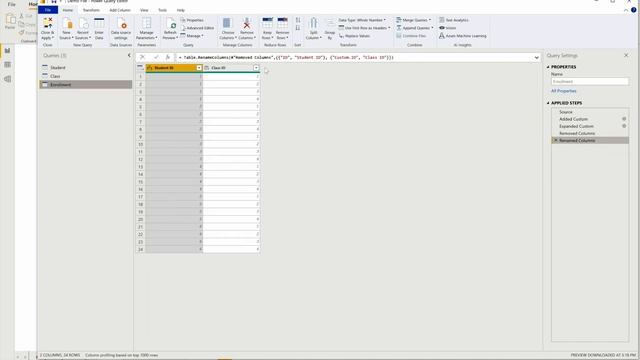Open the All Properties link
The image size is (640, 360).
564,91
